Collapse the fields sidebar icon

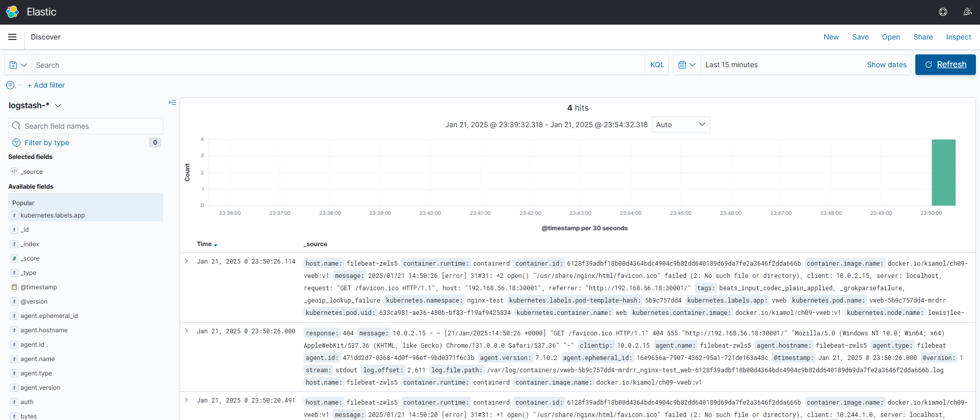(x=172, y=103)
